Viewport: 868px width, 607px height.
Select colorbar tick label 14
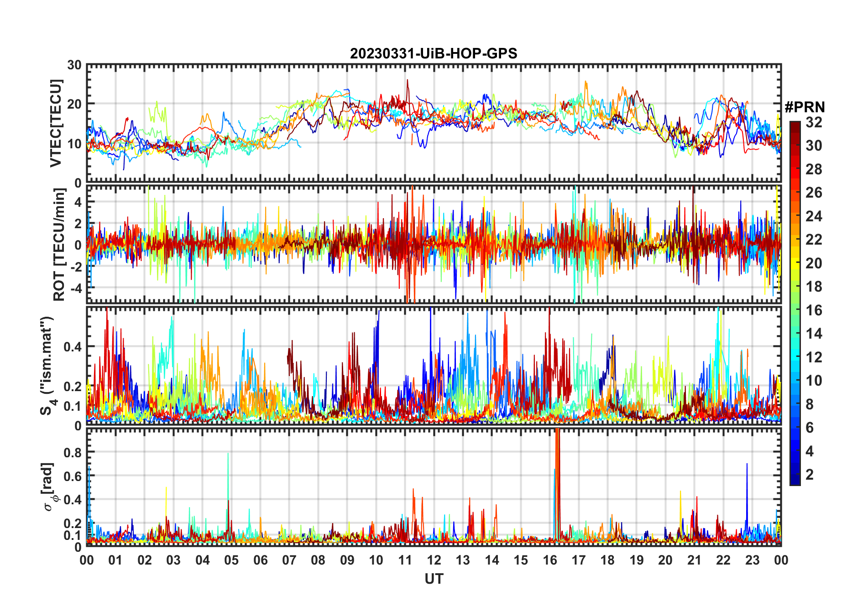coord(814,334)
